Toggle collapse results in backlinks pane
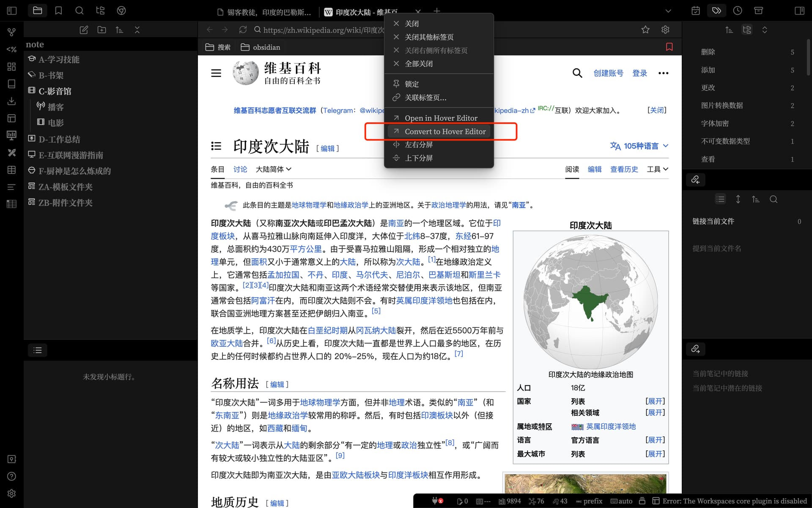This screenshot has height=508, width=812. point(720,199)
